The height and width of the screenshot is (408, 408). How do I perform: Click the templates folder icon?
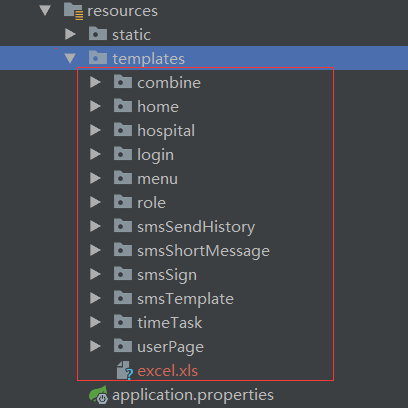pos(98,58)
